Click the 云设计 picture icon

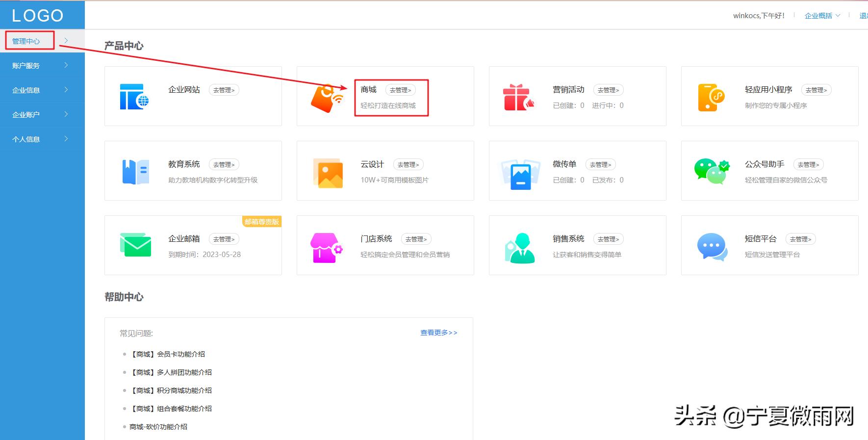pyautogui.click(x=328, y=173)
